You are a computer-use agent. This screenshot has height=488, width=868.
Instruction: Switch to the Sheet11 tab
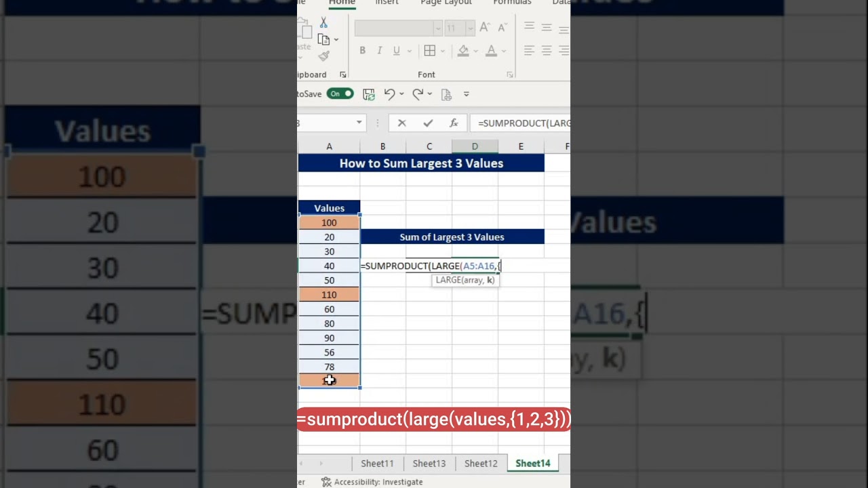tap(377, 464)
